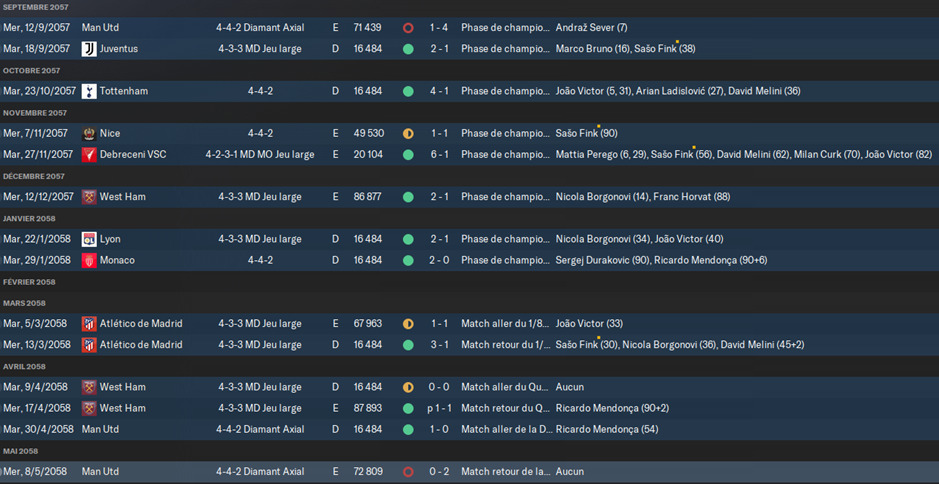
Task: Open the 1 - 4 result versus Man Utd
Action: 439,28
